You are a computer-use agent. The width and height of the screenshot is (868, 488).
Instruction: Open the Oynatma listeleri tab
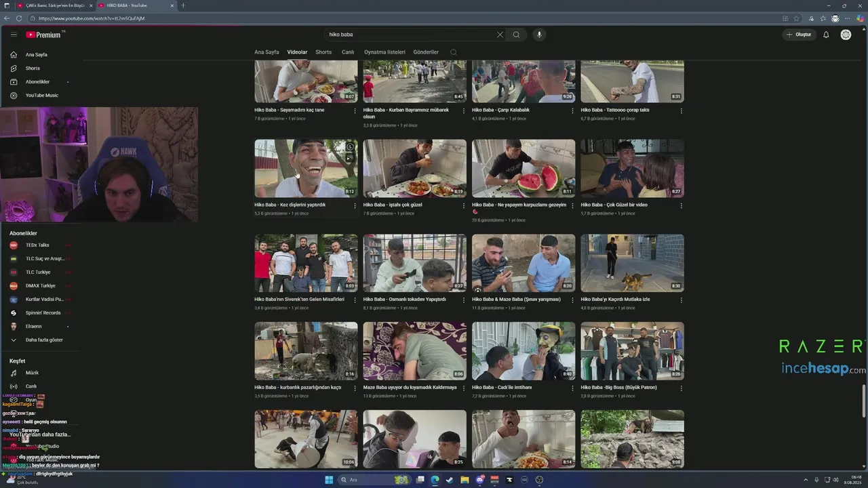[x=384, y=52]
